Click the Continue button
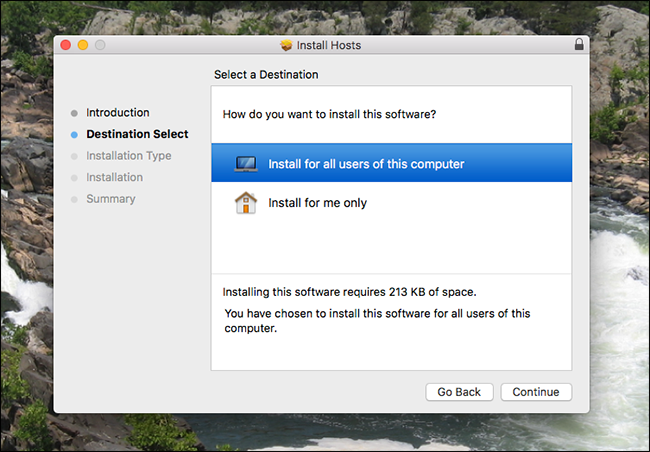The height and width of the screenshot is (452, 650). (536, 392)
